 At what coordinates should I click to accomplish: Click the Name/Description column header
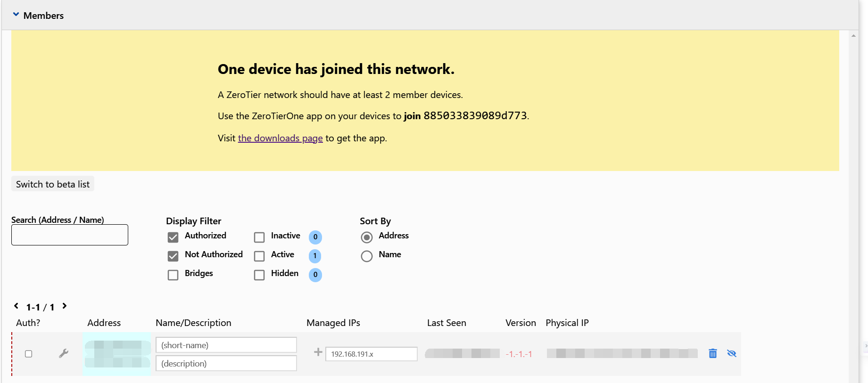tap(193, 323)
